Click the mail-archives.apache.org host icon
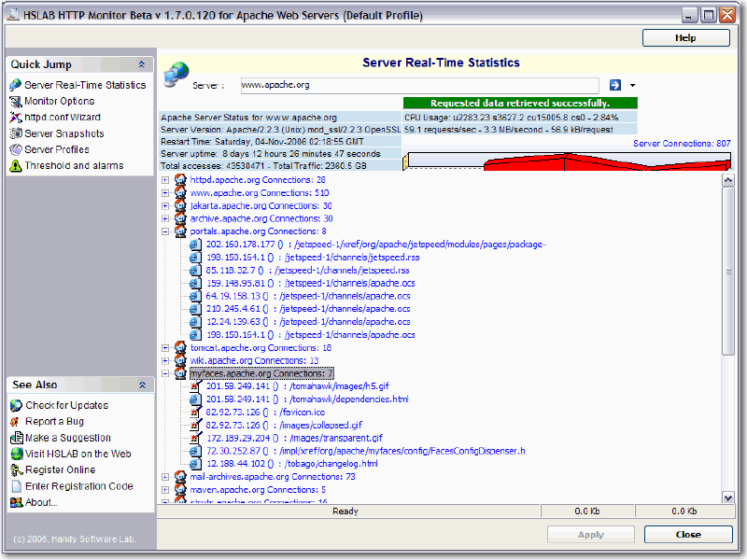This screenshot has width=747, height=560. pyautogui.click(x=180, y=477)
